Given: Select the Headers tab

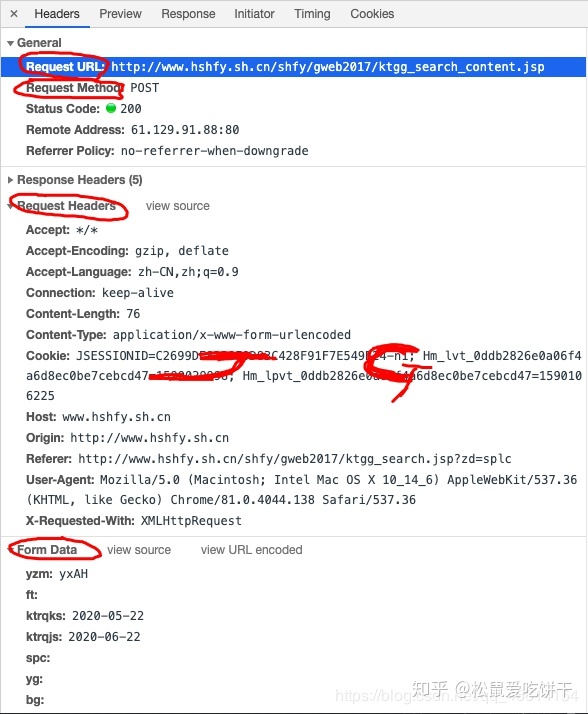Looking at the screenshot, I should [x=57, y=14].
